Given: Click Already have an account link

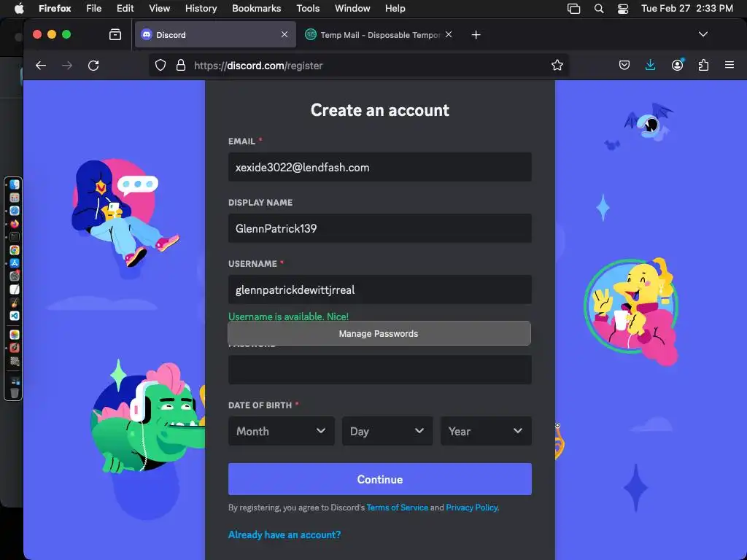Looking at the screenshot, I should coord(285,534).
